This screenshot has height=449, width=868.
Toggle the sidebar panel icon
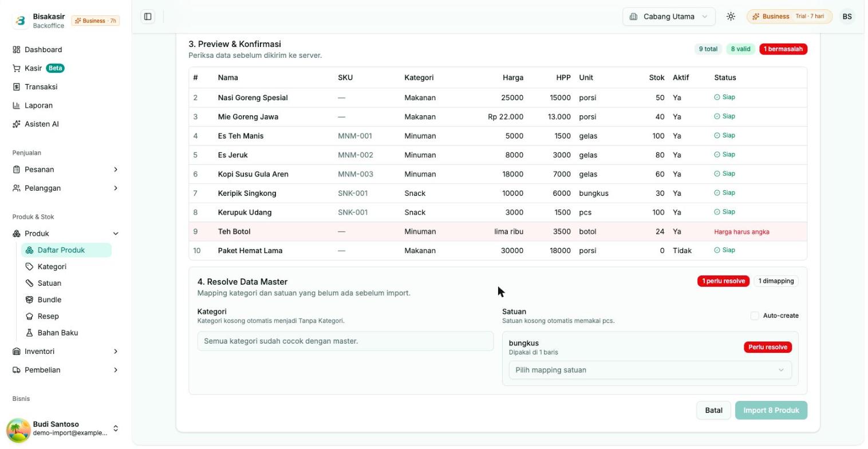(148, 17)
